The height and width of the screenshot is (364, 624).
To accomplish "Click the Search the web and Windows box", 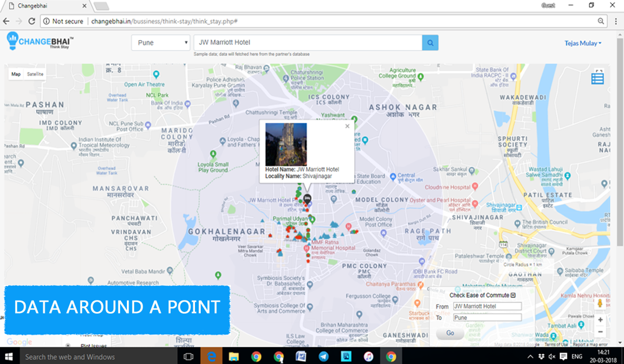I will click(99, 357).
